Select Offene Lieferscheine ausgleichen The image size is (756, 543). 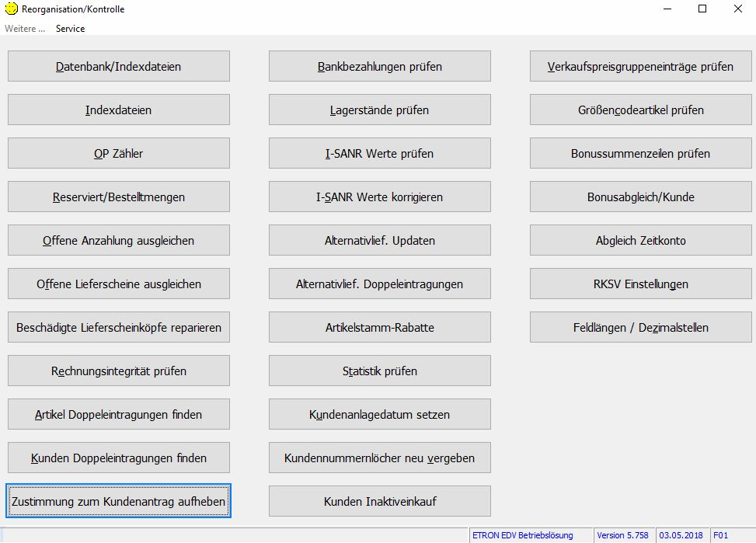point(119,284)
